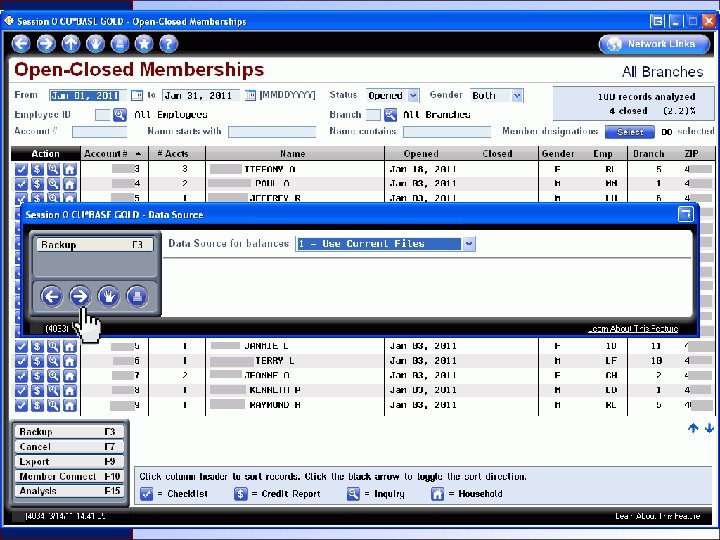Click the forward arrow in main toolbar
The height and width of the screenshot is (540, 720).
coord(46,44)
